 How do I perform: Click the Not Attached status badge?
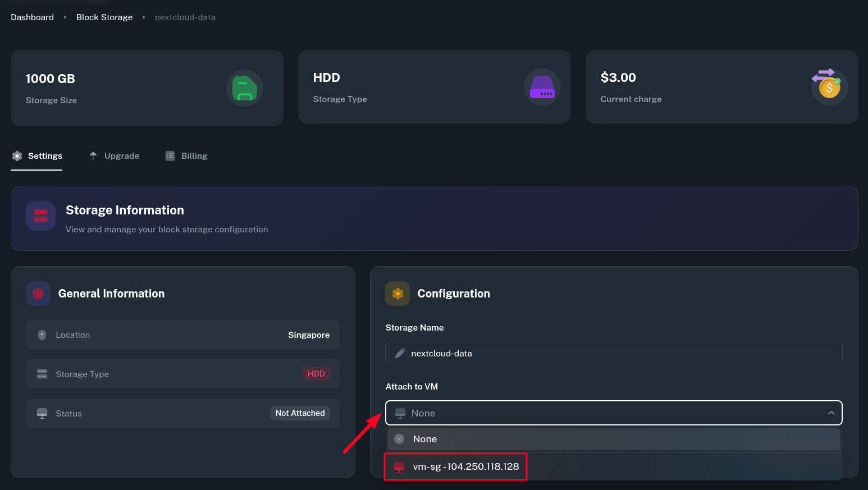(x=300, y=413)
